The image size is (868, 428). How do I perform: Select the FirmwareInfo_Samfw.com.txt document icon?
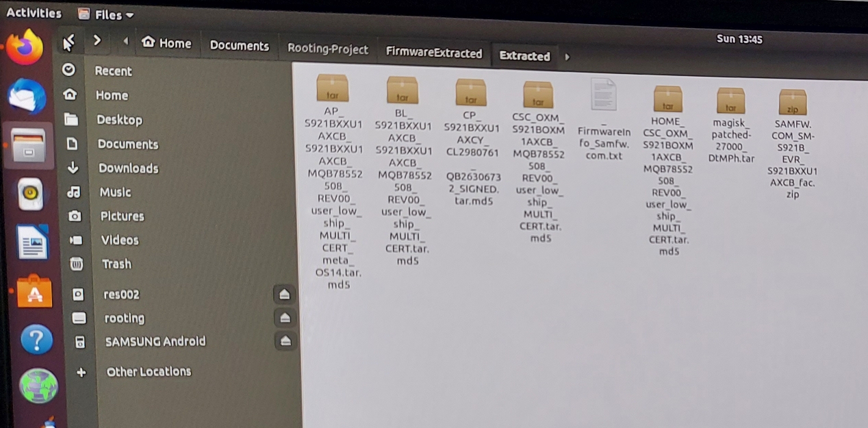603,95
